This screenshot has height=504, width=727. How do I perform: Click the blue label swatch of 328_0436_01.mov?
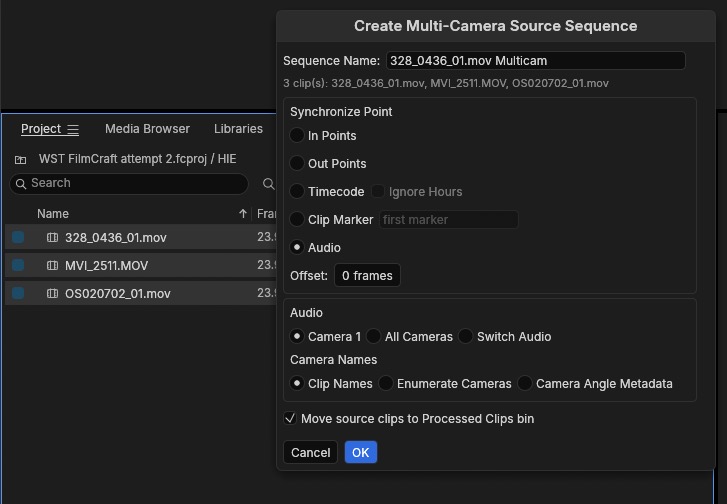click(18, 237)
